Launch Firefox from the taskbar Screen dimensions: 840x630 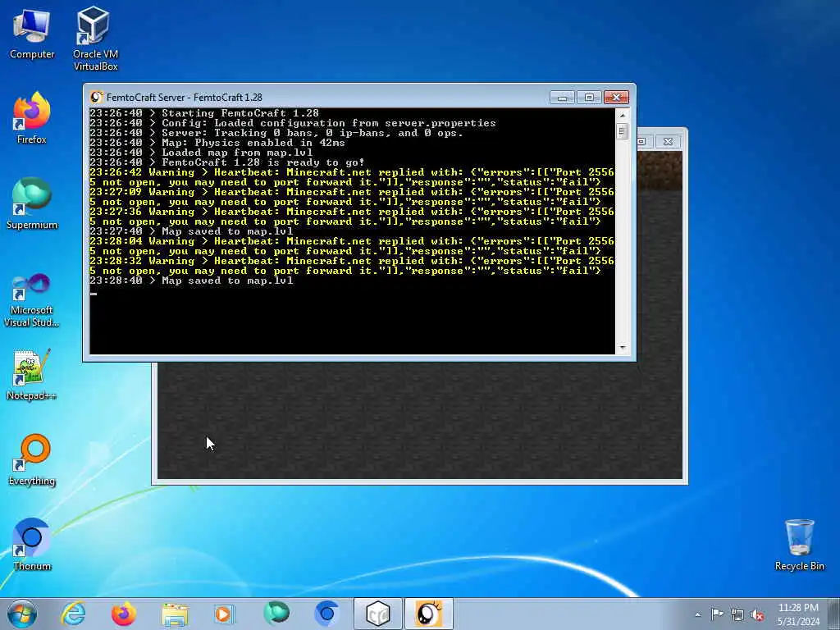tap(124, 614)
